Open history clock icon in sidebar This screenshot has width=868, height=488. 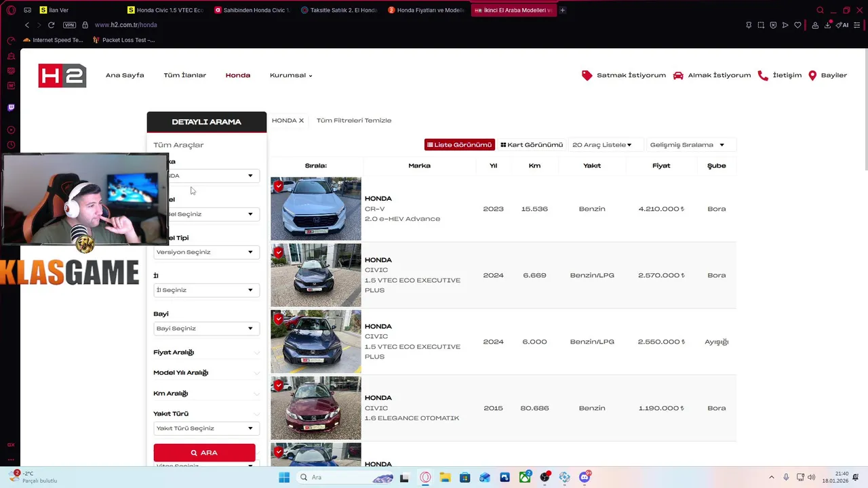point(11,145)
